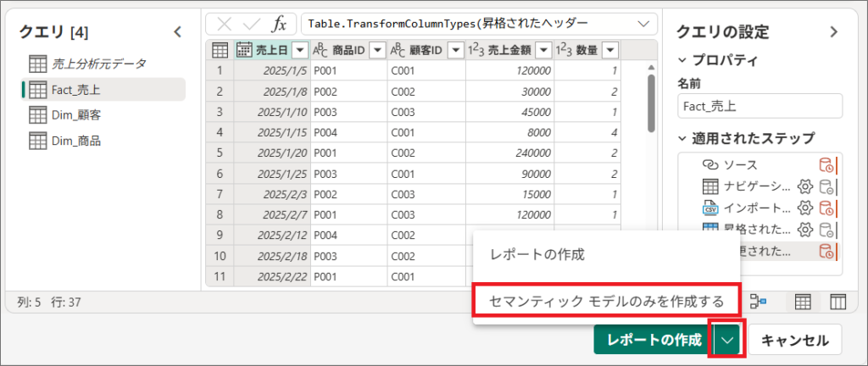Click the 名前 field containing Fact_売上

pos(760,105)
